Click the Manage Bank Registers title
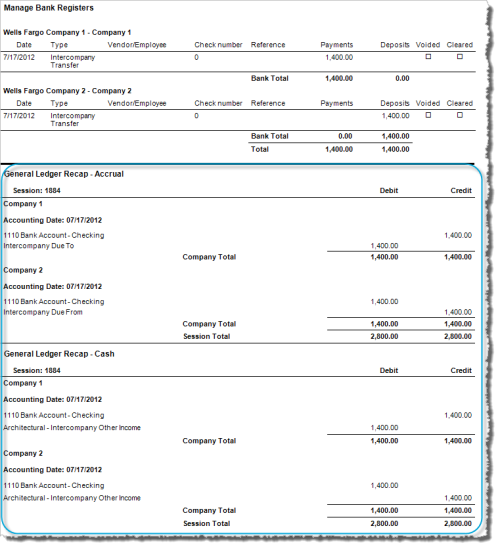Viewport: 500px width, 549px height. pos(49,8)
